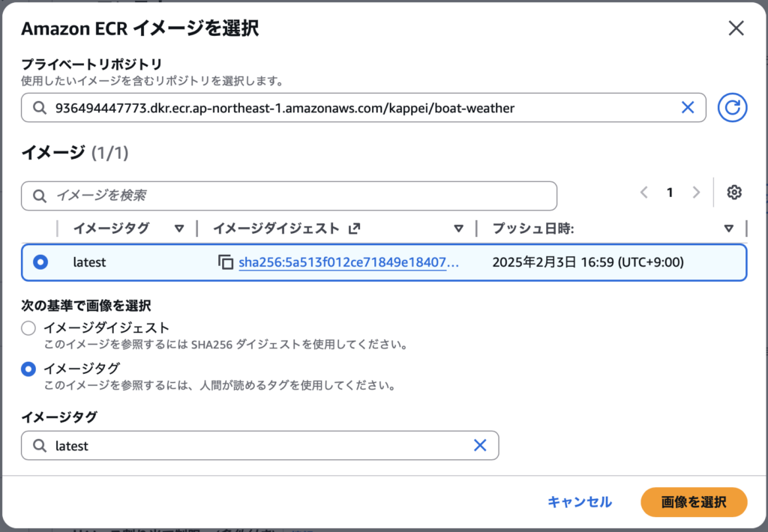Image resolution: width=768 pixels, height=532 pixels.
Task: Clear the private repository field with X icon
Action: (687, 108)
